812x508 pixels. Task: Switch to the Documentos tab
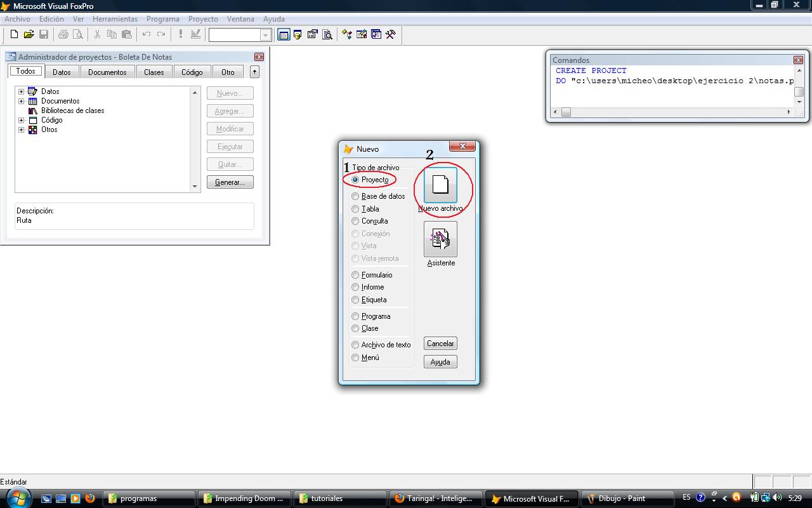tap(107, 72)
